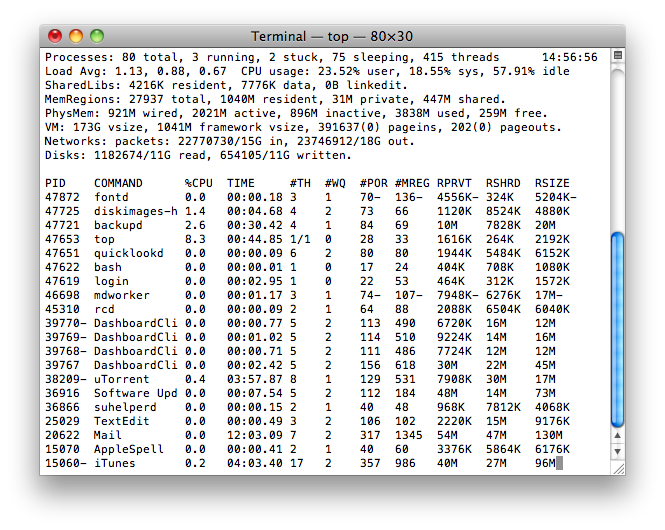Click the 04:03.40 time for iTunes

pyautogui.click(x=254, y=463)
